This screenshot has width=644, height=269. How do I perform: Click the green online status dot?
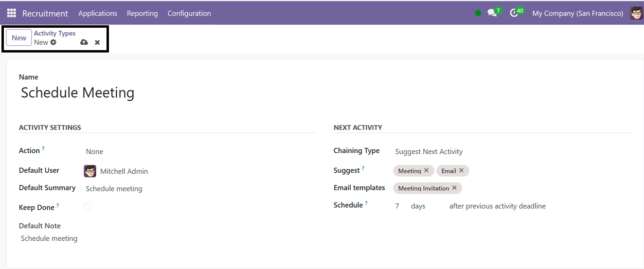click(478, 13)
